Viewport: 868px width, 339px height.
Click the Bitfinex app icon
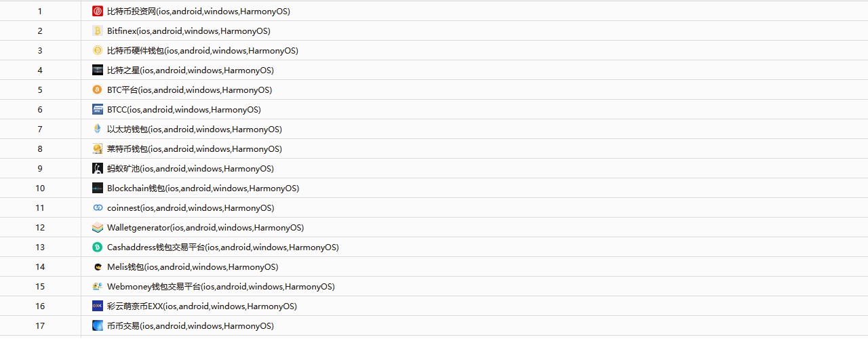pyautogui.click(x=97, y=31)
